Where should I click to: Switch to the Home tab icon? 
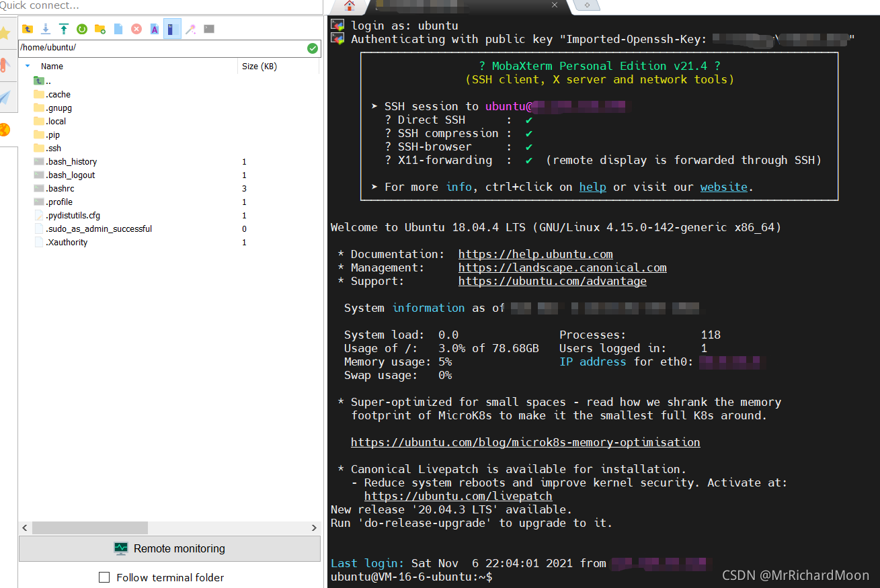coord(349,6)
